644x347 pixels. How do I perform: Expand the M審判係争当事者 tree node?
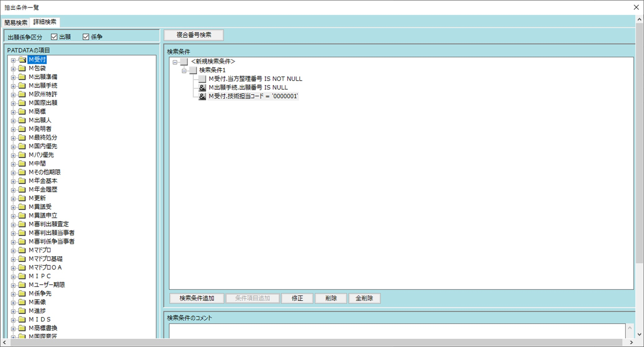(x=13, y=242)
